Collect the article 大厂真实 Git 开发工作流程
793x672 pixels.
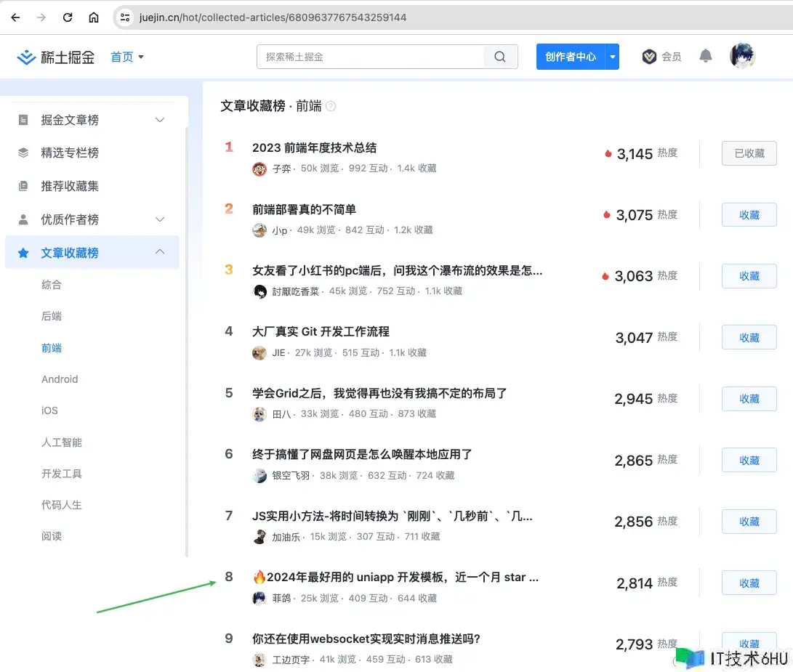[749, 338]
